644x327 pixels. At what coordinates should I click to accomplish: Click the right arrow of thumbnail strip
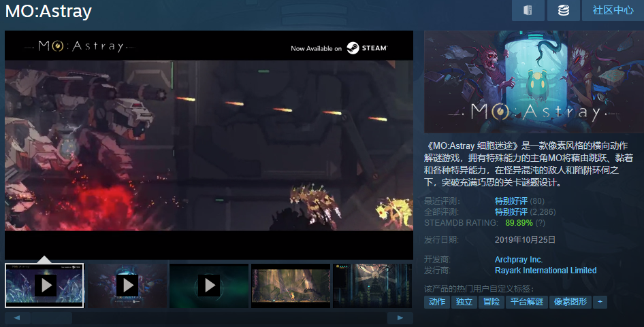click(x=400, y=317)
